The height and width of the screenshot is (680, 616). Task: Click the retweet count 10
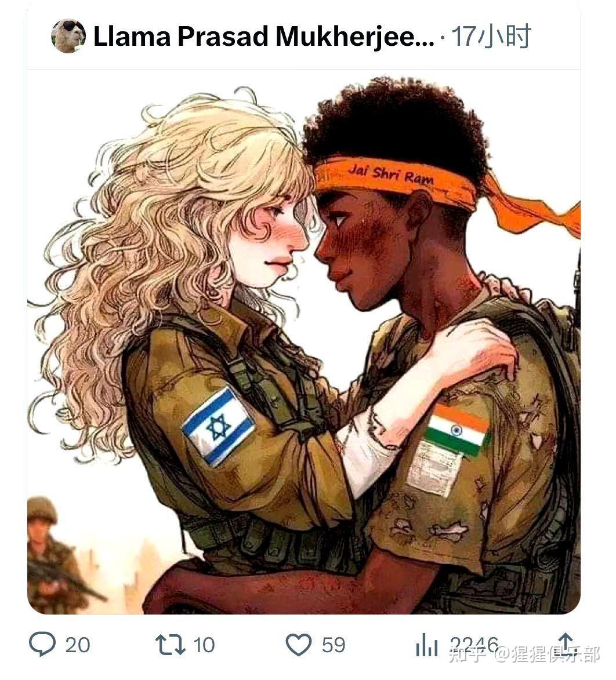click(204, 645)
